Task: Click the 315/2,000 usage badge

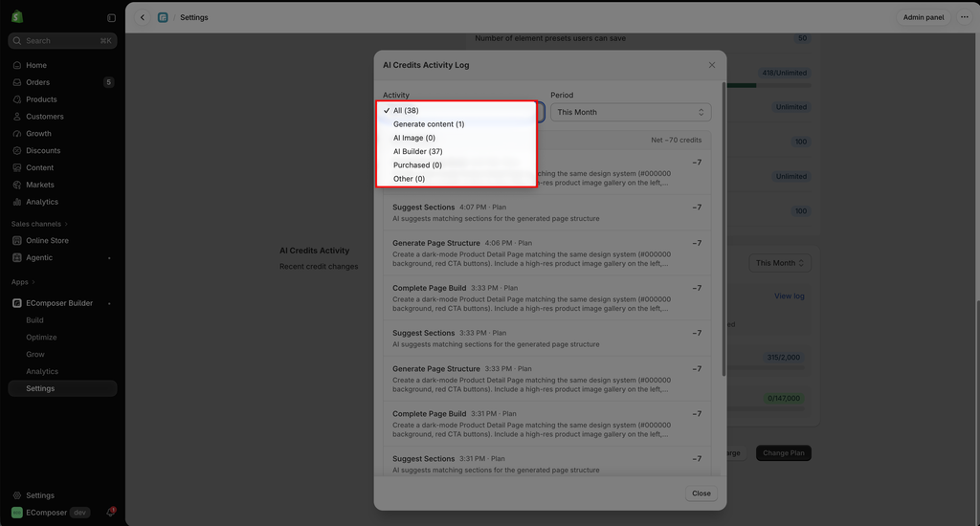Action: click(783, 358)
